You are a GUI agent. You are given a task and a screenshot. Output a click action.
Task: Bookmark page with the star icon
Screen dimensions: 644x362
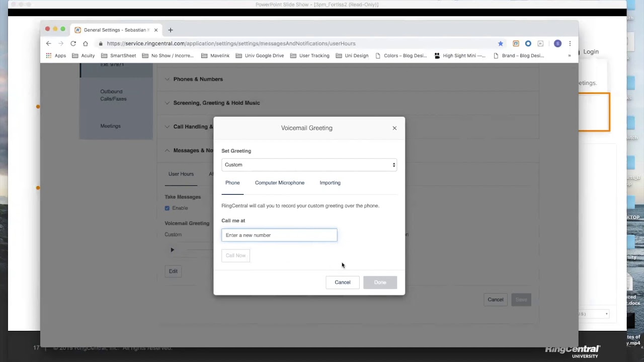tap(500, 44)
